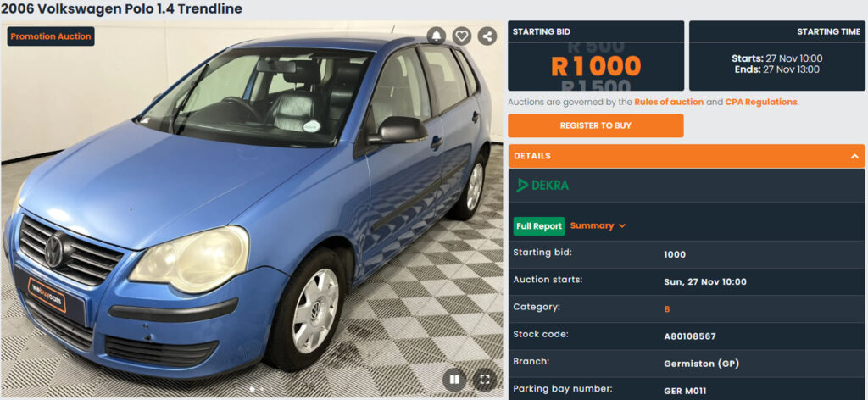Pause the image slideshow
868x400 pixels.
click(x=454, y=380)
